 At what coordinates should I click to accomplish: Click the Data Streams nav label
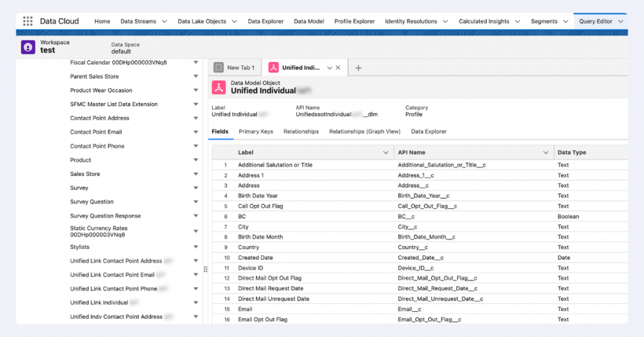138,21
